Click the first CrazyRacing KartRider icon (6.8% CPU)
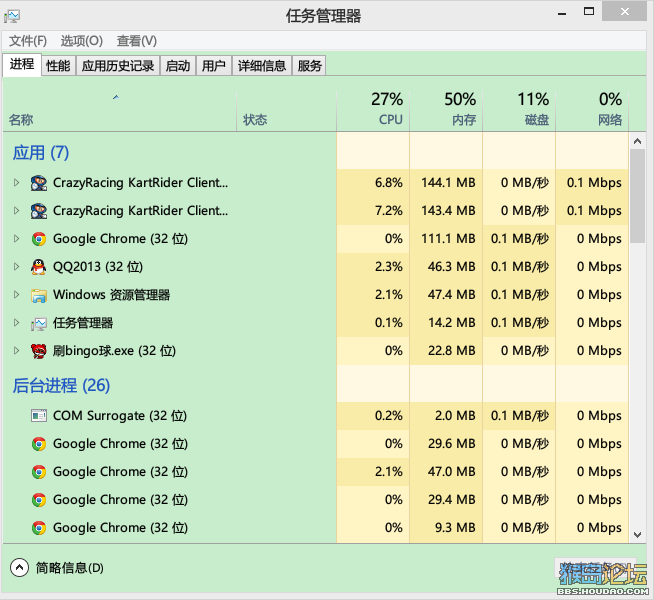The height and width of the screenshot is (600, 654). click(39, 183)
